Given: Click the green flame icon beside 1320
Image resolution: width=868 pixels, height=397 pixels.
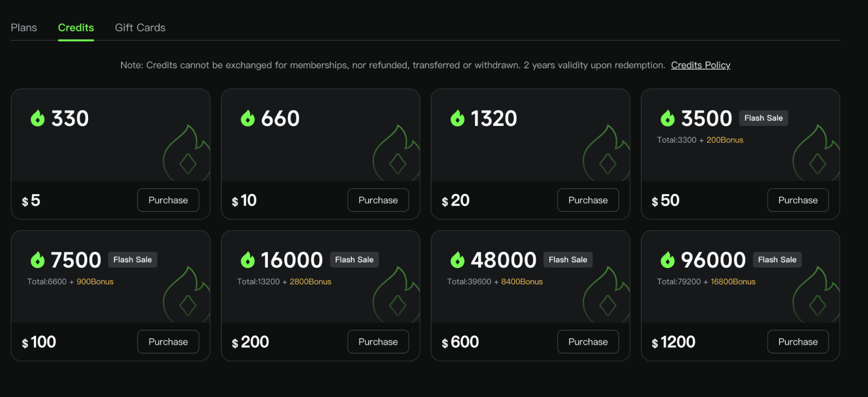Looking at the screenshot, I should (x=457, y=118).
